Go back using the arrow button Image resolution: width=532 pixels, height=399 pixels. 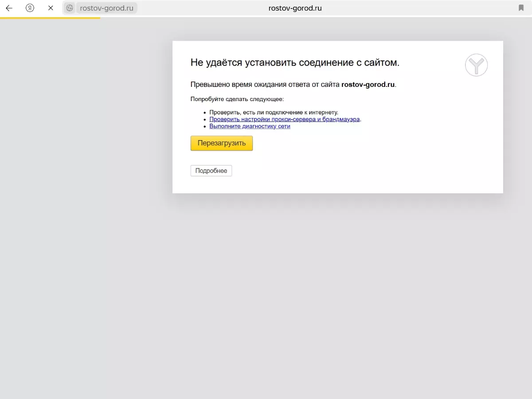point(9,8)
